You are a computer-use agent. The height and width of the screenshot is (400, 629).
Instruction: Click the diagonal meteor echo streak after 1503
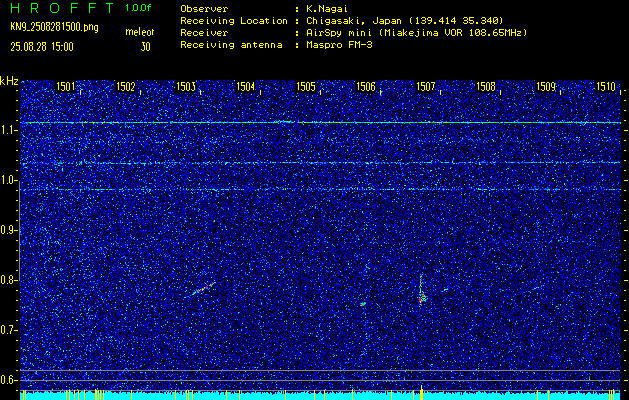point(202,289)
